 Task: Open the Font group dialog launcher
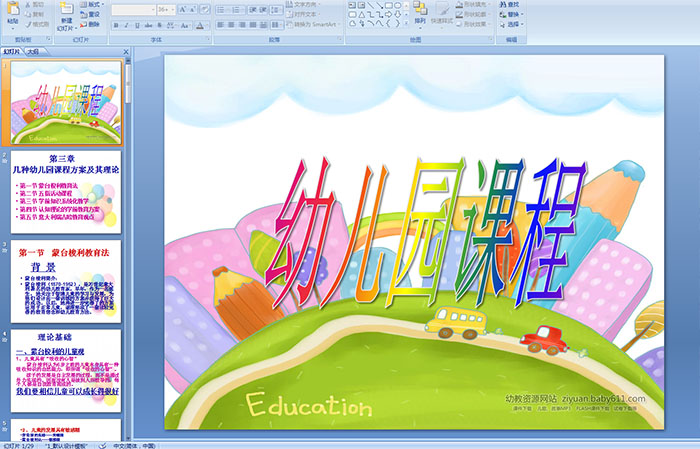pyautogui.click(x=208, y=40)
